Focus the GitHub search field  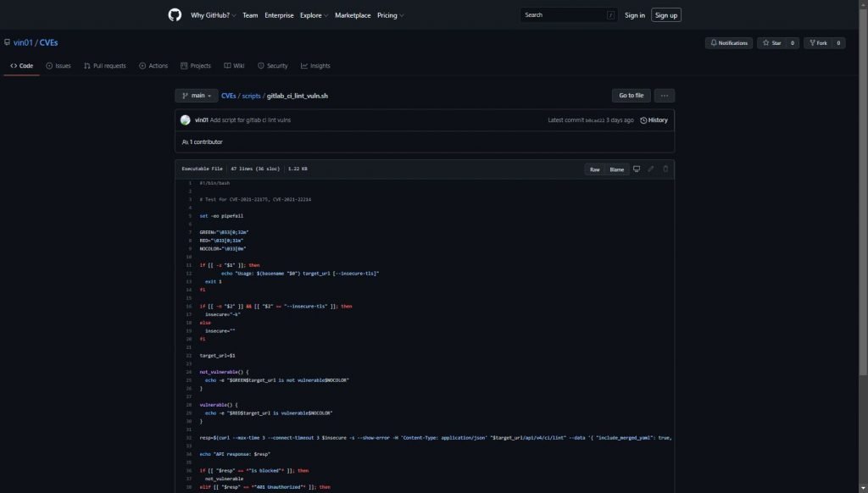568,15
